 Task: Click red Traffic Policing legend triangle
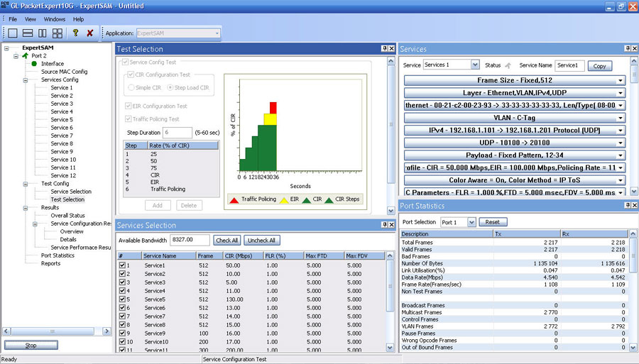(234, 200)
